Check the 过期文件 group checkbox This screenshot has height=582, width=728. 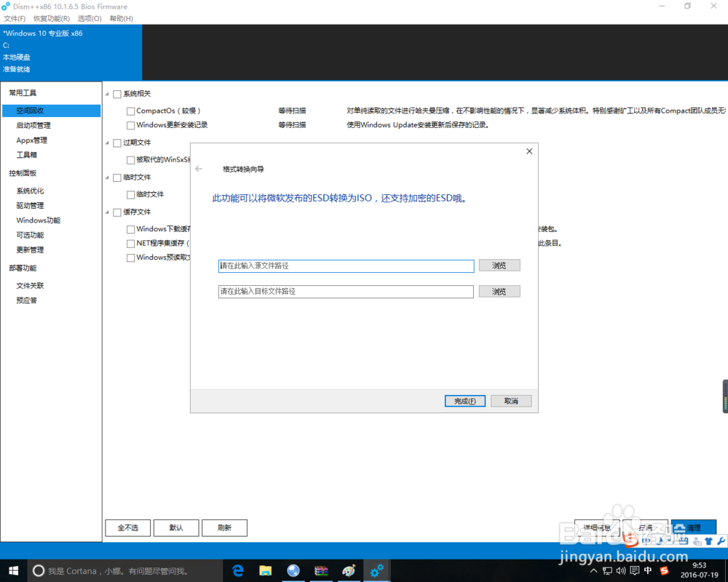[117, 143]
